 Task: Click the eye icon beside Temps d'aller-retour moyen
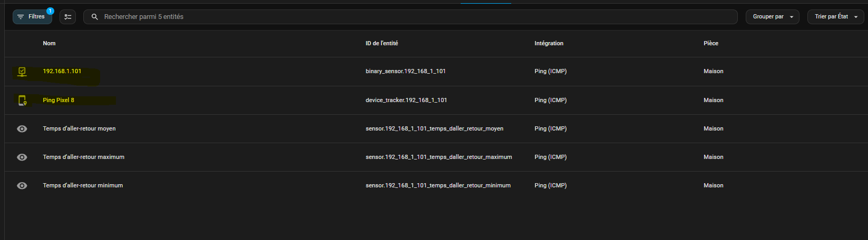point(22,129)
